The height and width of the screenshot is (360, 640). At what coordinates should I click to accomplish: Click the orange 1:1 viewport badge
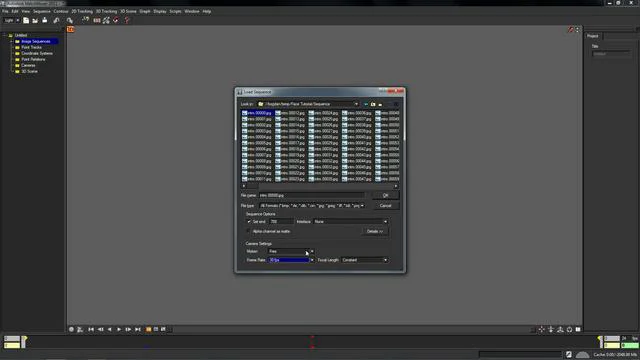point(71,29)
